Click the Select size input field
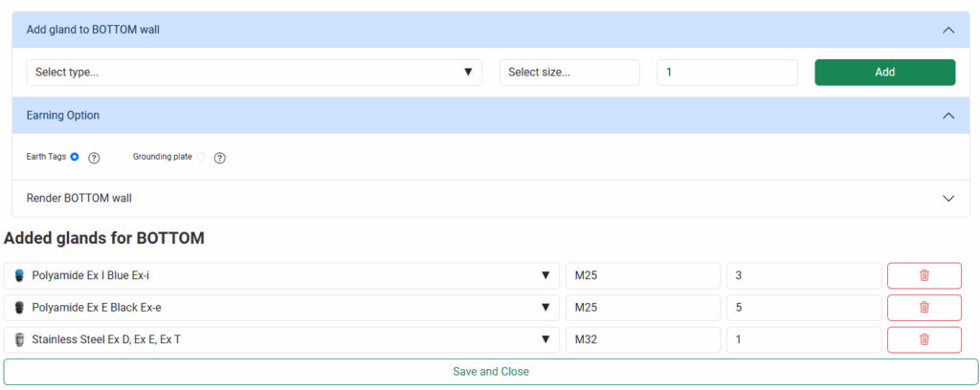This screenshot has width=980, height=390. [x=569, y=72]
